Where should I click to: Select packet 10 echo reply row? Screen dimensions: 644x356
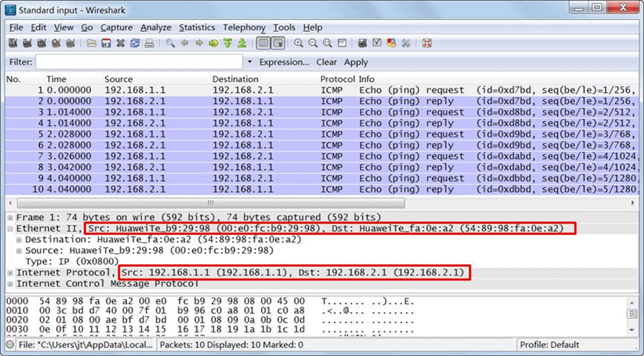322,189
